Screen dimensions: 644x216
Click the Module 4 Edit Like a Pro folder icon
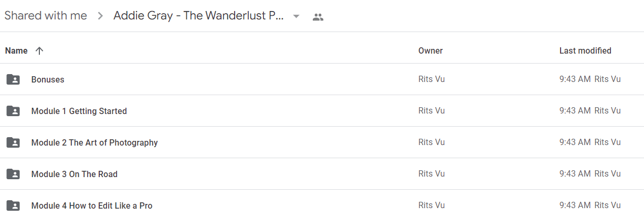[13, 205]
